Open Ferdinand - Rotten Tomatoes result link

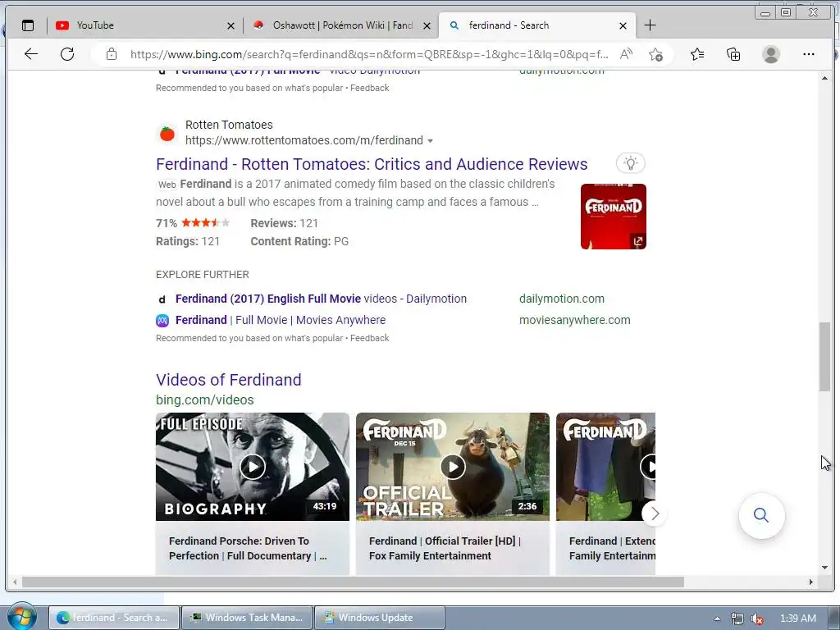pyautogui.click(x=372, y=164)
